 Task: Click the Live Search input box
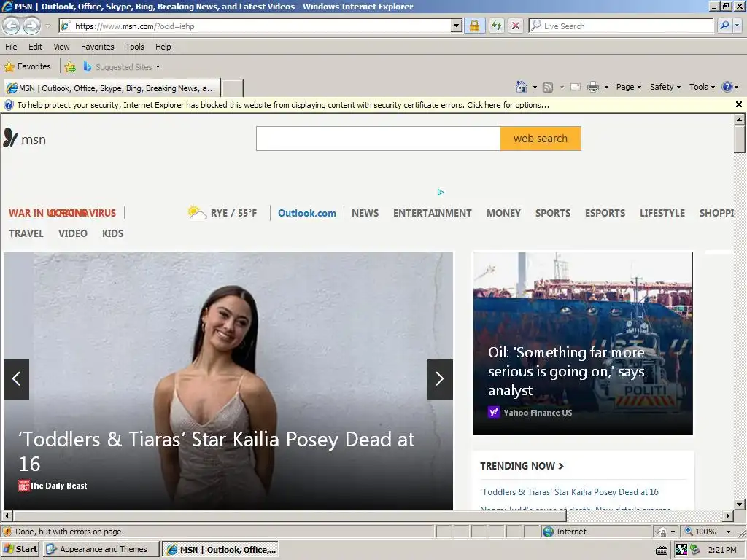point(621,26)
